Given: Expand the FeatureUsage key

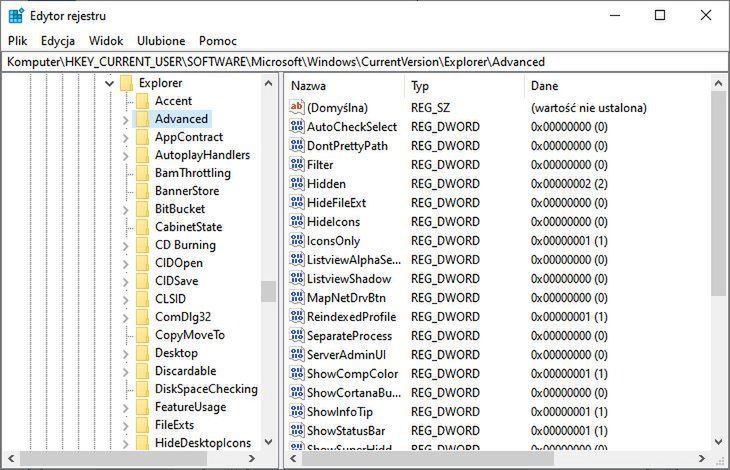Looking at the screenshot, I should click(x=126, y=408).
